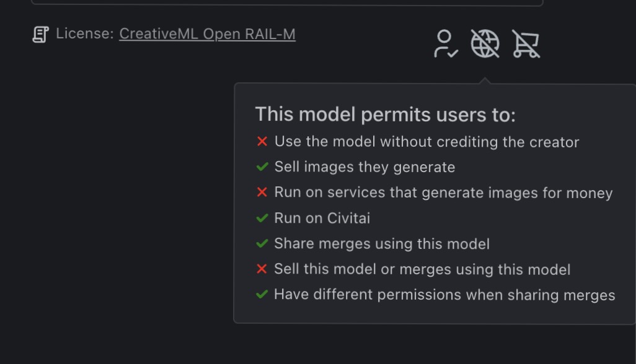The width and height of the screenshot is (636, 364).
Task: Click the crossed-out shopping cart icon
Action: point(526,44)
